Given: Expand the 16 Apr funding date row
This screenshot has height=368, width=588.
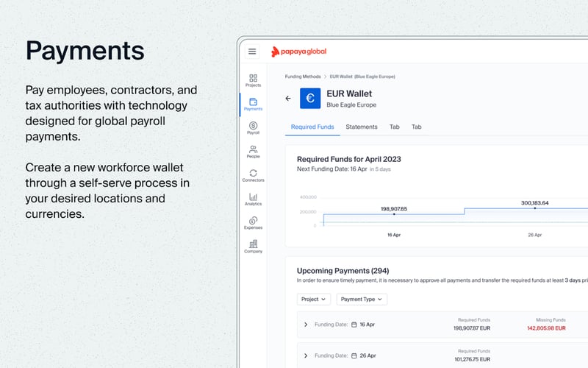Looking at the screenshot, I should click(x=306, y=325).
